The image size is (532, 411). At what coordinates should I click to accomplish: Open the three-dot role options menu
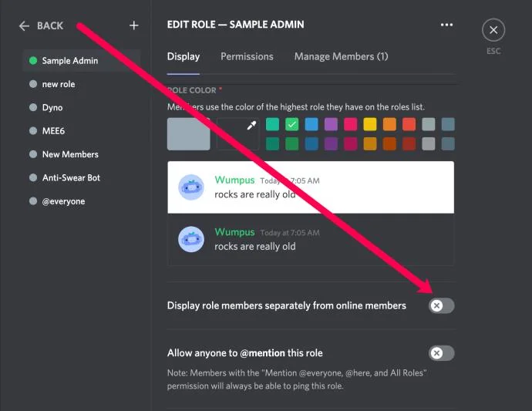point(446,25)
